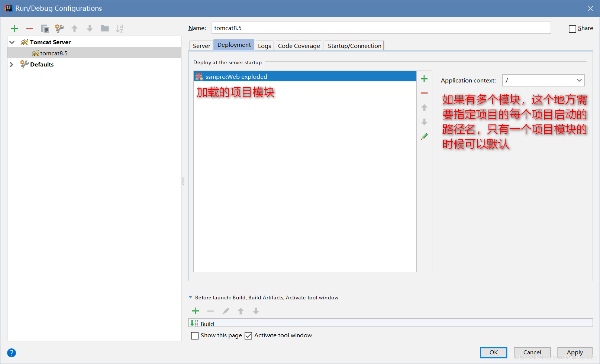Collapse the Before launch section triangle
This screenshot has width=600, height=364.
pos(191,297)
